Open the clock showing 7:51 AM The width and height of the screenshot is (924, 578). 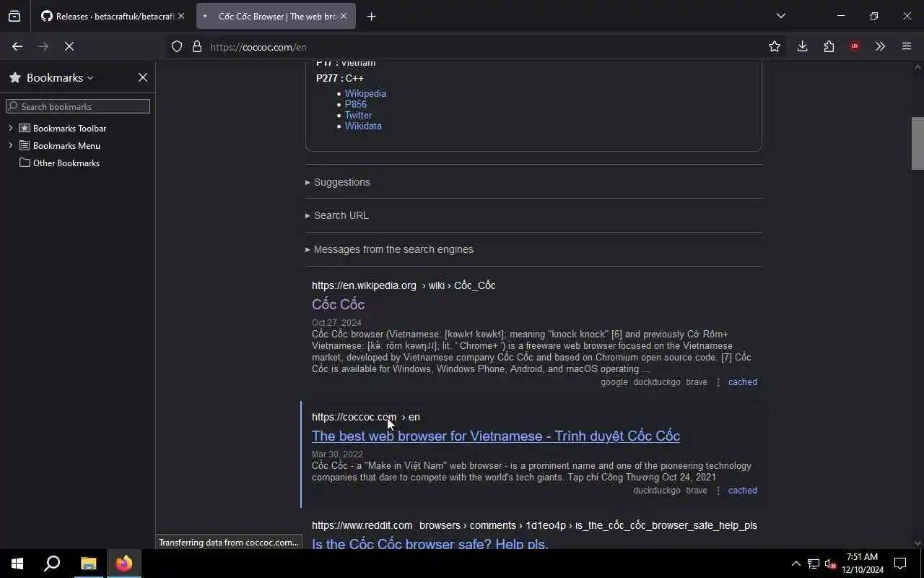point(862,564)
